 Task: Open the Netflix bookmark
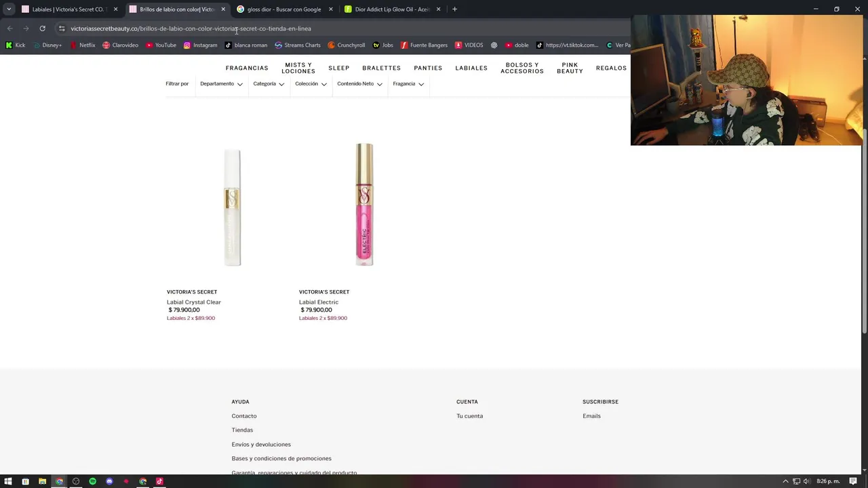click(x=83, y=45)
